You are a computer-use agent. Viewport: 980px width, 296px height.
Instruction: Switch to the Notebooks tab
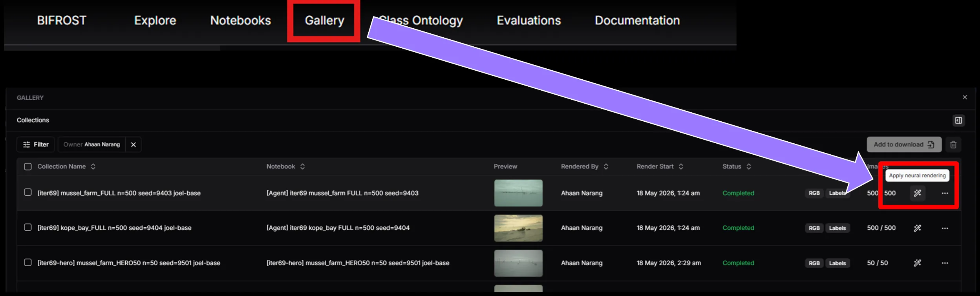pyautogui.click(x=240, y=20)
